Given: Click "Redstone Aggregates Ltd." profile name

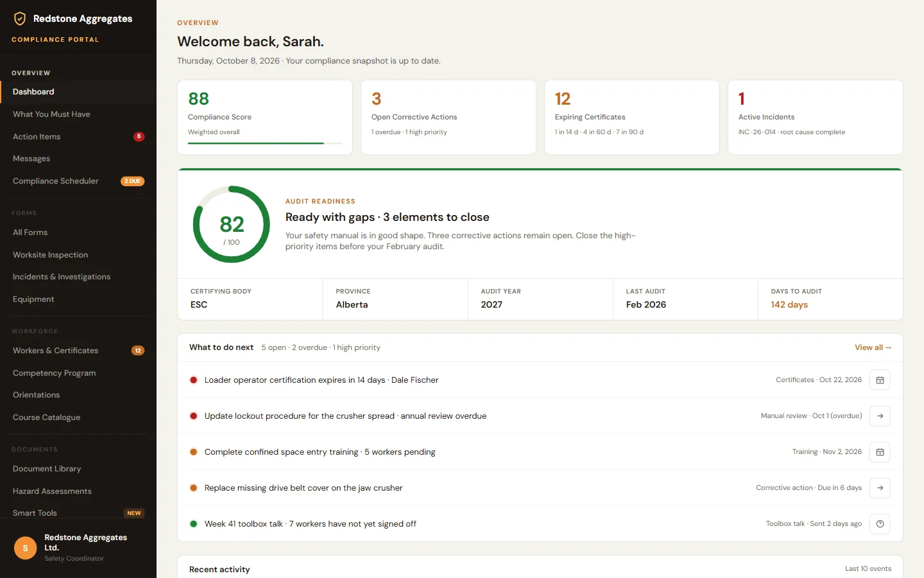Looking at the screenshot, I should tap(85, 543).
